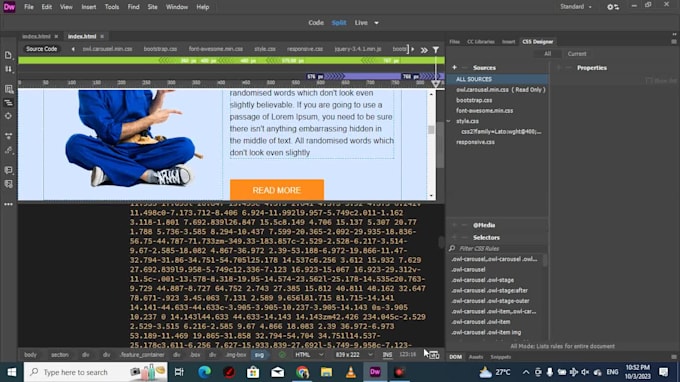
Task: Open the File menu
Action: (29, 7)
